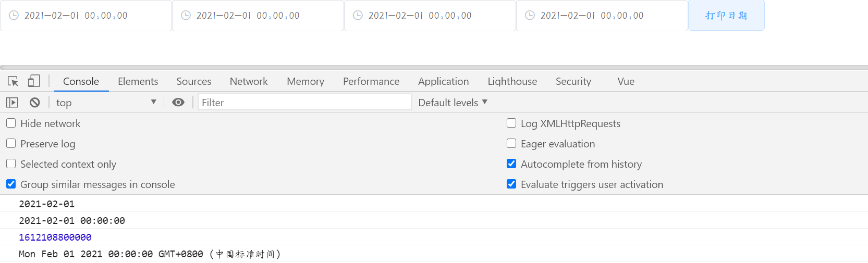Image resolution: width=868 pixels, height=263 pixels.
Task: Disable Group similar messages in console
Action: point(11,184)
